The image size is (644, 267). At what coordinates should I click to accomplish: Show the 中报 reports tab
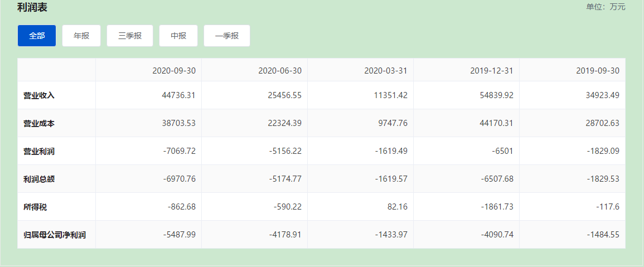pyautogui.click(x=178, y=36)
